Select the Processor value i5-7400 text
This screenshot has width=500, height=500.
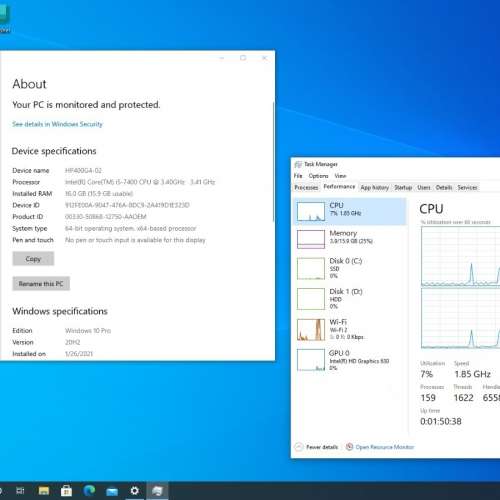click(x=140, y=182)
